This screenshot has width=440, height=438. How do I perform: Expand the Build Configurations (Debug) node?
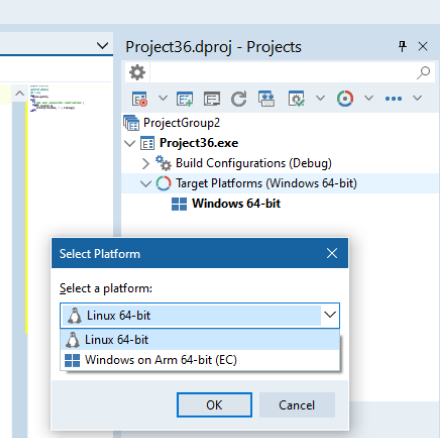coord(145,163)
